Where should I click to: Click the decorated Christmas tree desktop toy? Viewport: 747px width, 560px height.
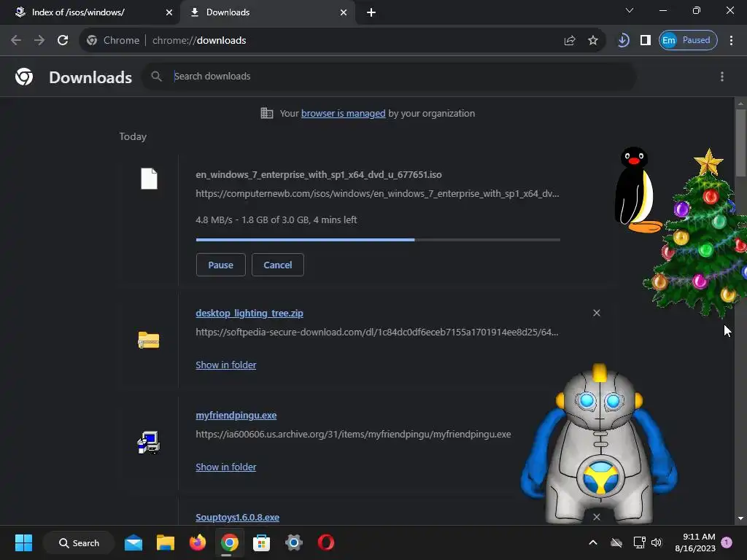click(700, 238)
